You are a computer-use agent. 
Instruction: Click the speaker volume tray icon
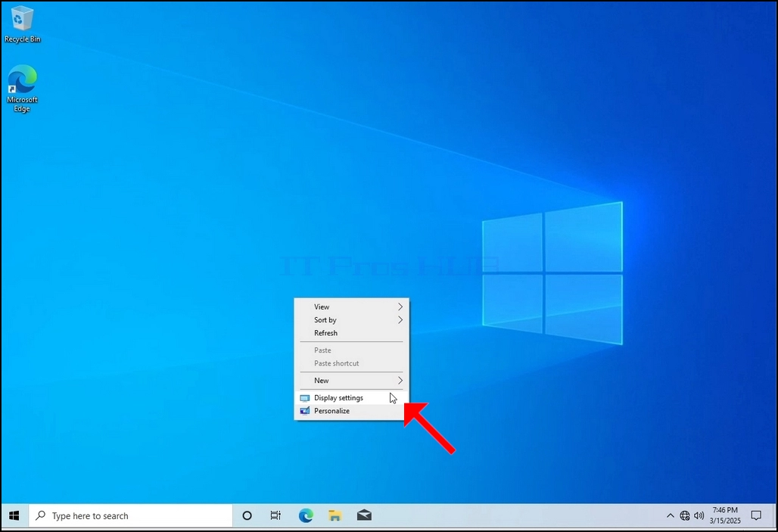(x=699, y=515)
